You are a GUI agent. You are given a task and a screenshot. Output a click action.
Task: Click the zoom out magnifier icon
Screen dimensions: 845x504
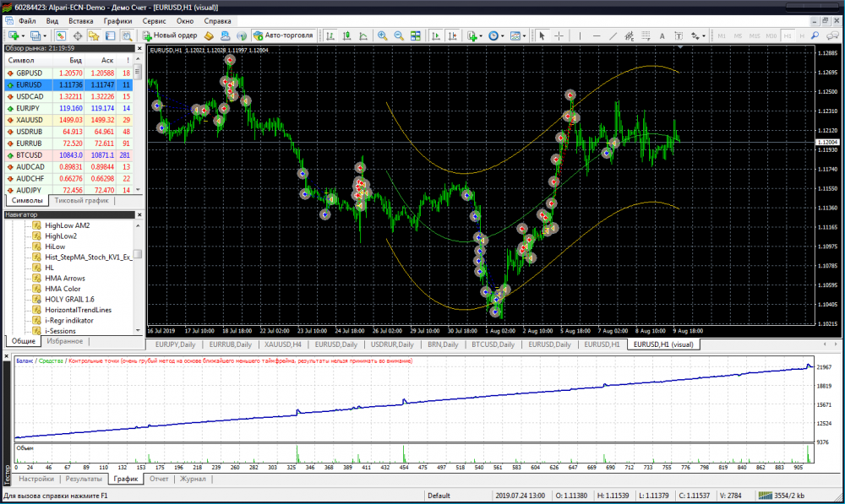[x=398, y=36]
